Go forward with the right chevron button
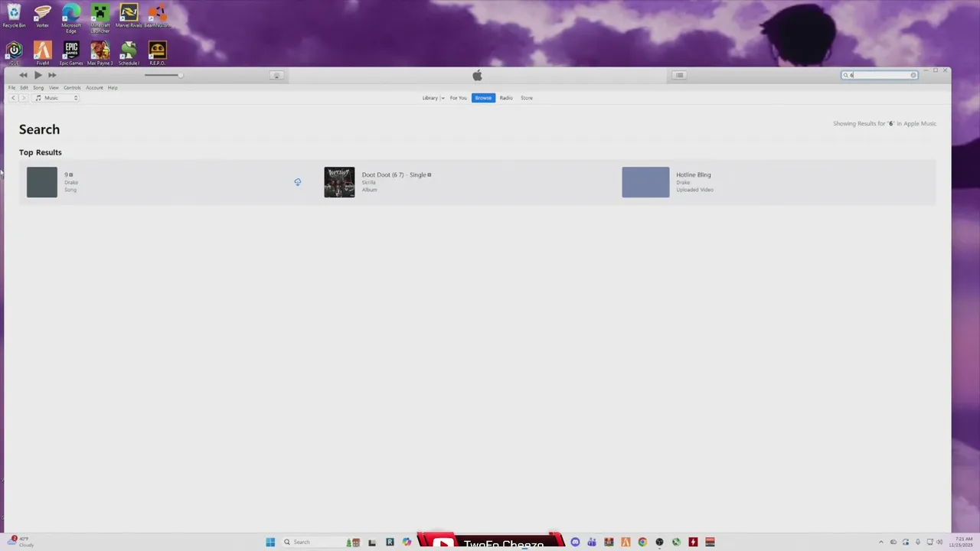 click(x=23, y=98)
